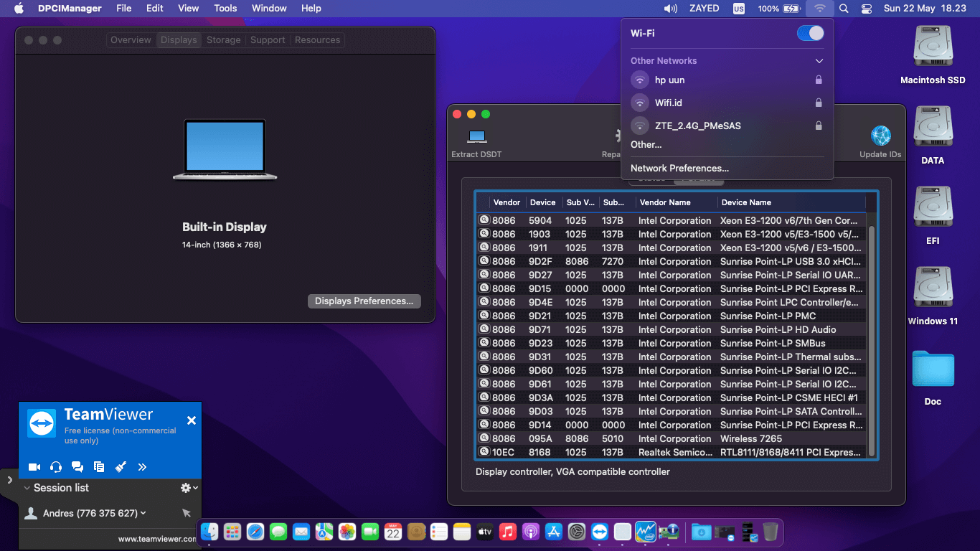Viewport: 980px width, 551px height.
Task: Click the TeamViewer side panel collapse arrow
Action: tap(9, 479)
